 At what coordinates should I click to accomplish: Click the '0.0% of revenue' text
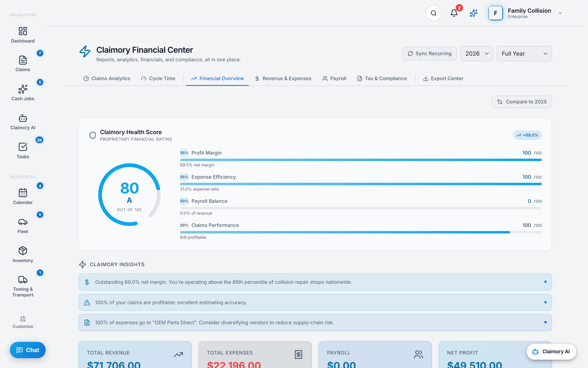coord(196,213)
